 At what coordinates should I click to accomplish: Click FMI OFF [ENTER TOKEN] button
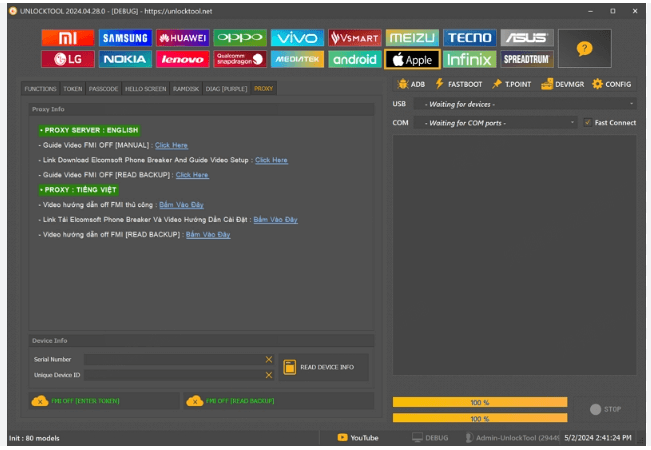[104, 401]
